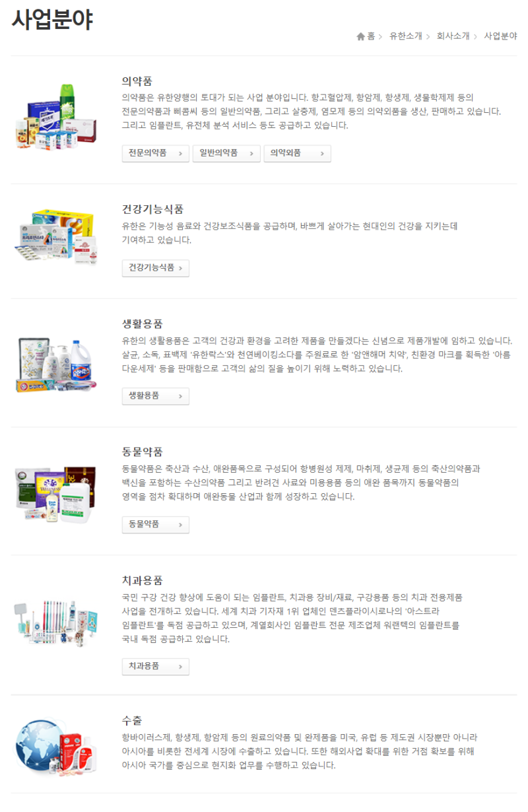Open the 전문의약품 button
Viewport: 528px width, 812px height.
pyautogui.click(x=156, y=153)
